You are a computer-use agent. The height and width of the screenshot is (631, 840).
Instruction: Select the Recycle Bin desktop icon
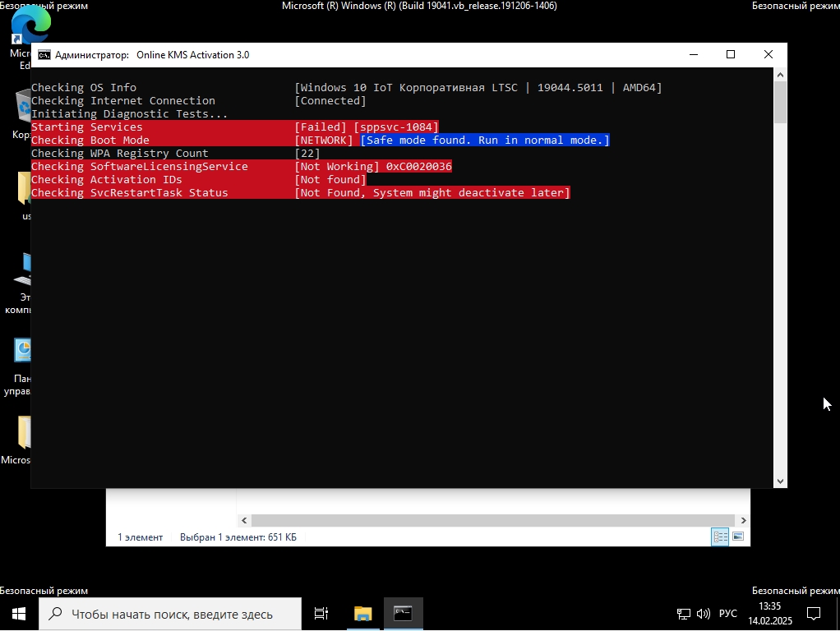(21, 113)
